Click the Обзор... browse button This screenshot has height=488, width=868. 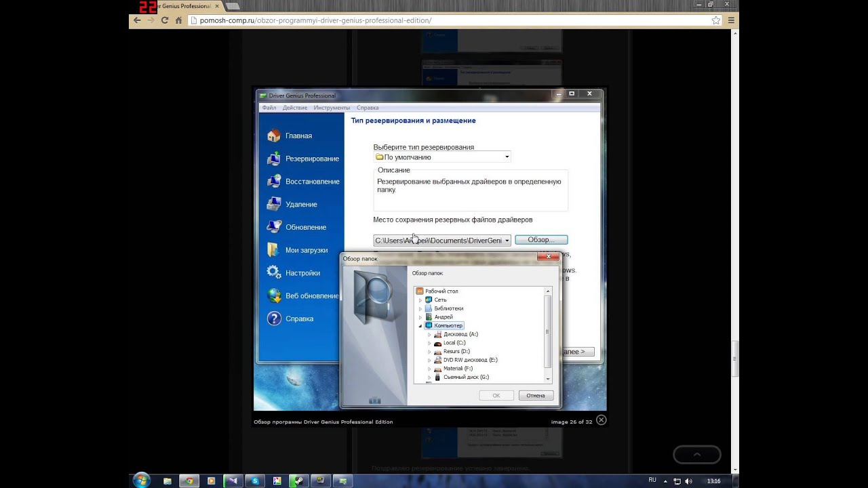pos(541,240)
